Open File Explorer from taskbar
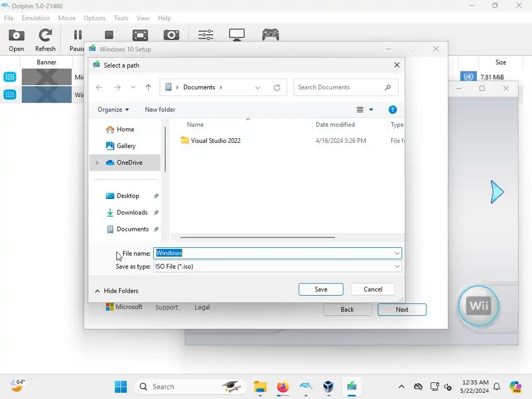Image resolution: width=532 pixels, height=399 pixels. click(x=260, y=387)
